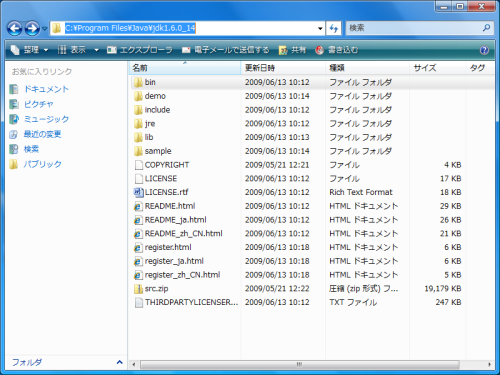Viewport: 500px width, 375px height.
Task: Select the README_ja.html file icon
Action: (x=138, y=220)
